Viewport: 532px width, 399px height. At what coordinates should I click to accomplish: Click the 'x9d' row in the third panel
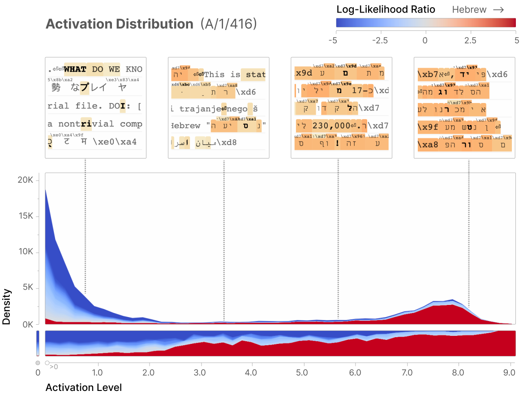coord(341,73)
